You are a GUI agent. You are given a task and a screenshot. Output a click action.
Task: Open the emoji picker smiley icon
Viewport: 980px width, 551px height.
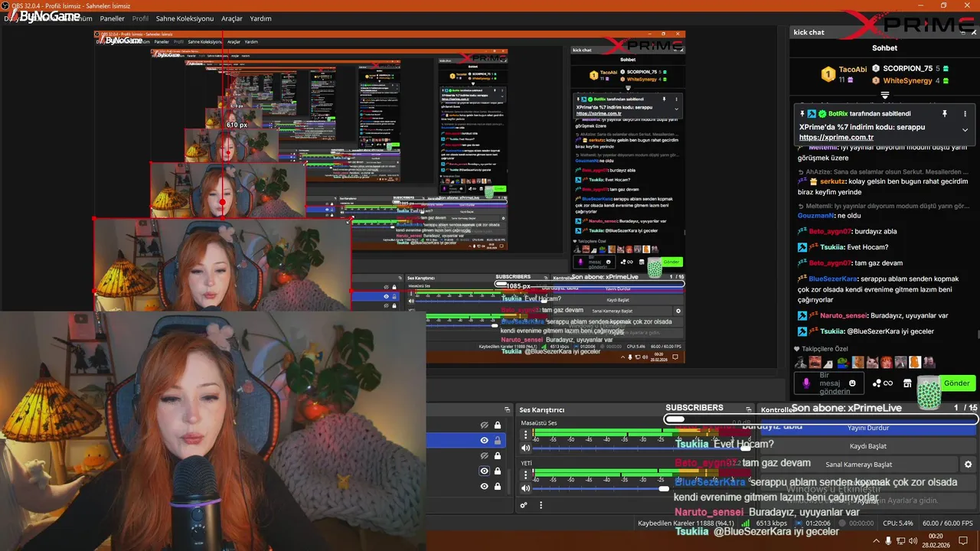click(853, 383)
